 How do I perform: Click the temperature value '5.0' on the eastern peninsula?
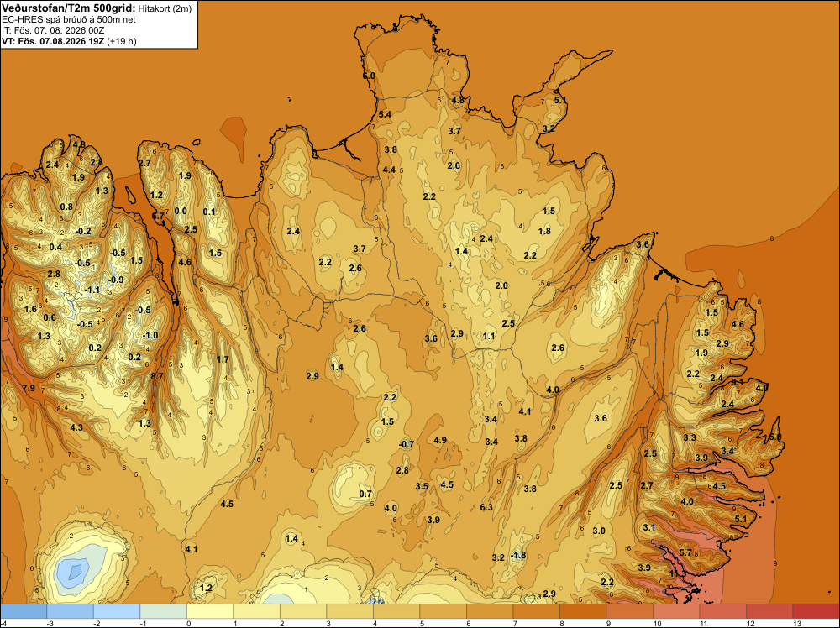coord(775,437)
